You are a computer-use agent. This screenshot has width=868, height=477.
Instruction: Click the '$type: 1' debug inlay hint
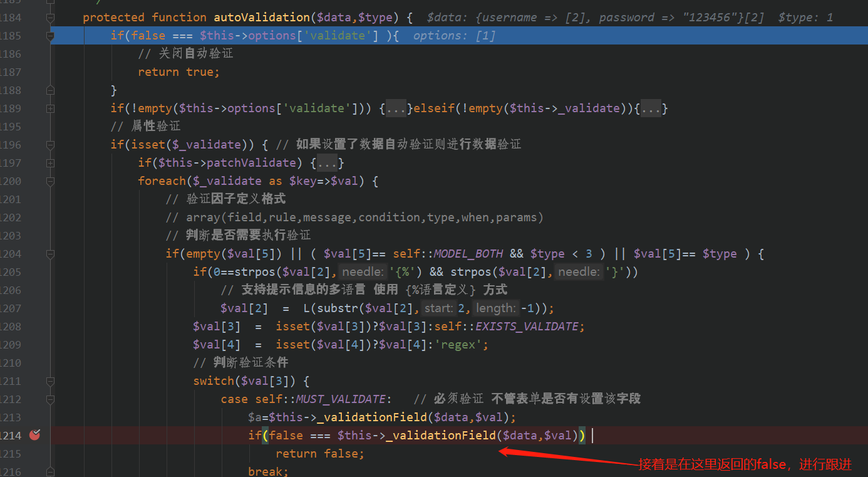tap(806, 18)
